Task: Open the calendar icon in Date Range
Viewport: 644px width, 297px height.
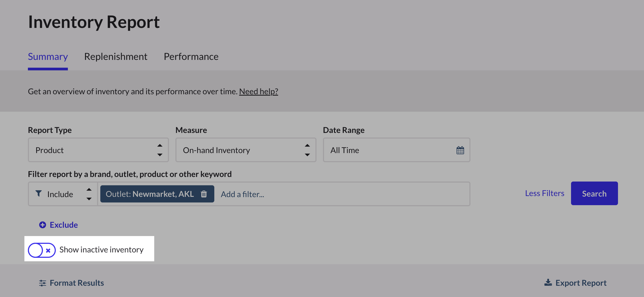Action: (x=460, y=150)
